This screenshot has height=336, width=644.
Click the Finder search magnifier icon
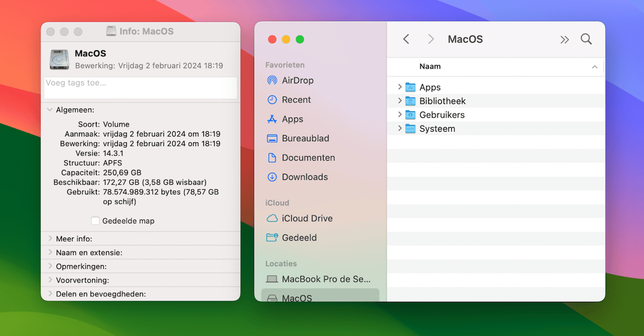(586, 39)
